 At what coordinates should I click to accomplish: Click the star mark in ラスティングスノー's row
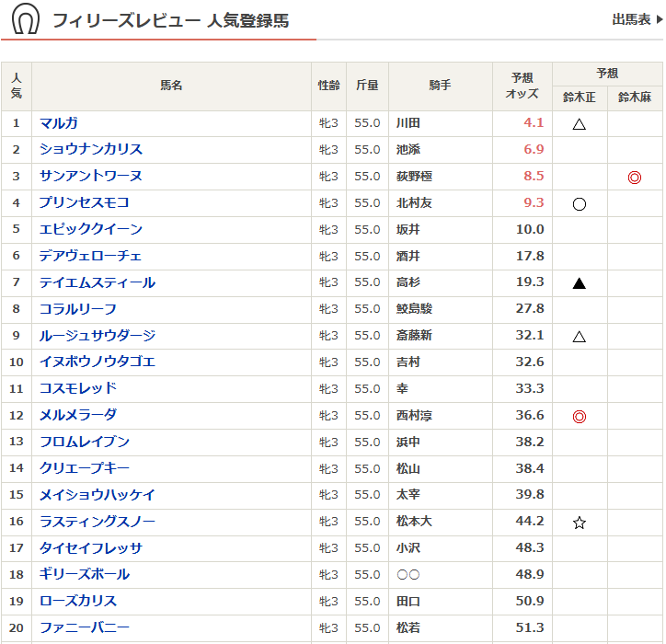click(580, 523)
